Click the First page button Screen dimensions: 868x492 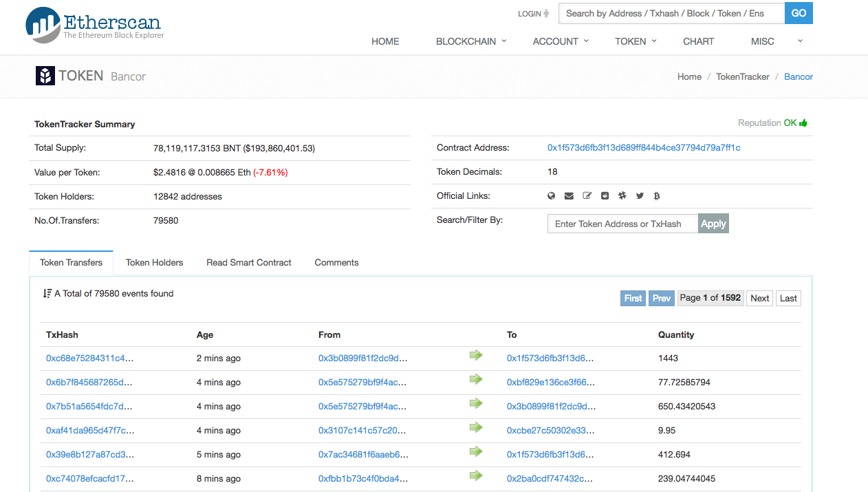click(633, 298)
